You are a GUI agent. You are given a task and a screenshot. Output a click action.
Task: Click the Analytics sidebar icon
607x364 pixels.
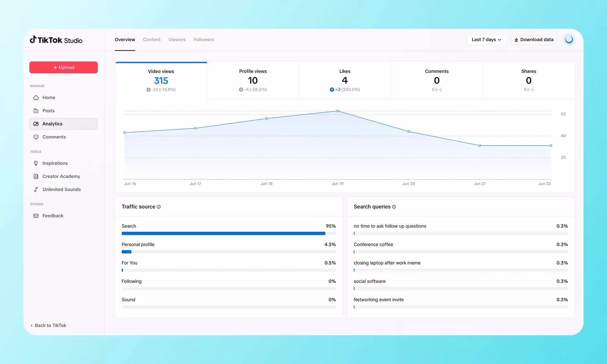coord(36,124)
